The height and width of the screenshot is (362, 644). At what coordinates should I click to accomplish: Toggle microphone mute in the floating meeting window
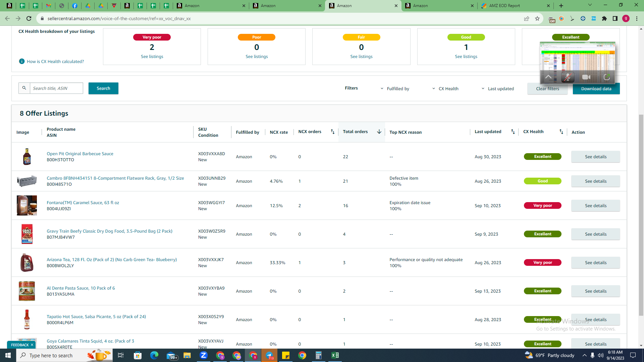(x=568, y=77)
